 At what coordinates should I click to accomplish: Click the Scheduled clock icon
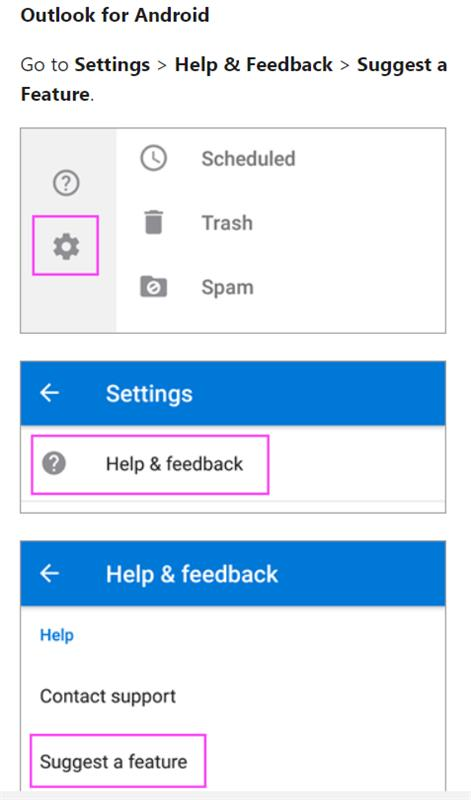point(153,158)
